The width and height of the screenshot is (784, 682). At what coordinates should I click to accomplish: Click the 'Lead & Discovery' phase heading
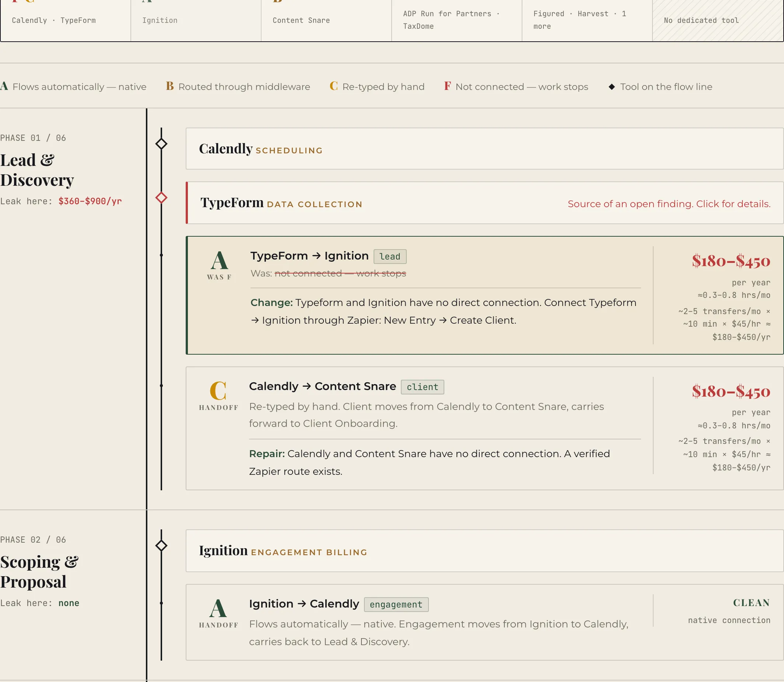(x=37, y=170)
